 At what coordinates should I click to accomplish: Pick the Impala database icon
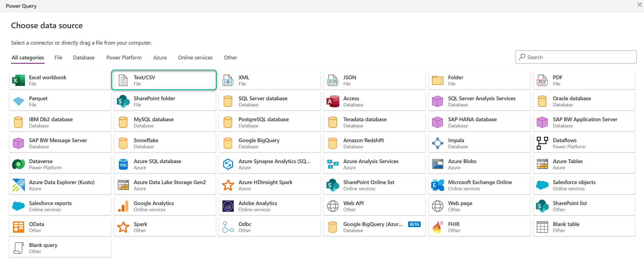click(x=438, y=143)
